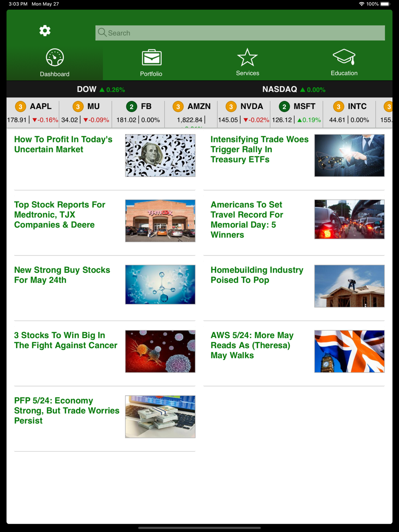Switch to the Portfolio tab label
The image size is (399, 532).
pyautogui.click(x=151, y=74)
